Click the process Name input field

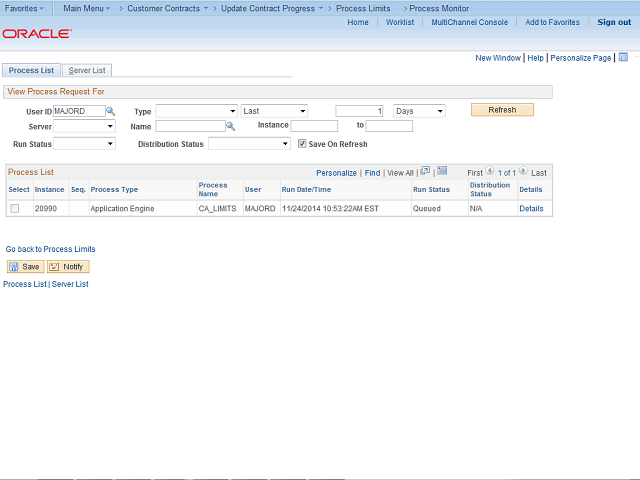point(190,126)
